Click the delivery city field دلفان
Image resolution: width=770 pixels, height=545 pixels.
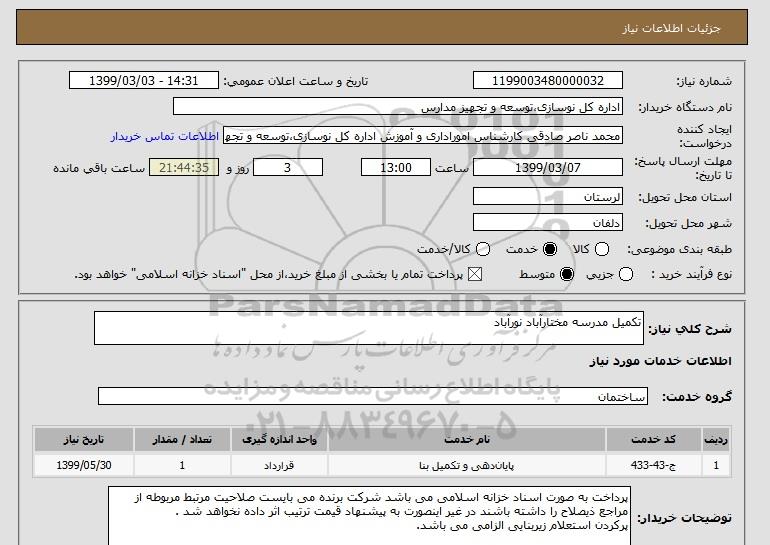[x=548, y=223]
